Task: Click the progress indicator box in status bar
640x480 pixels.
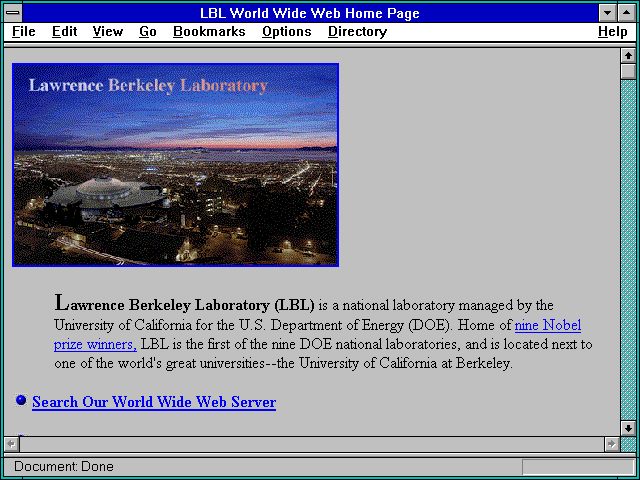Action: (578, 467)
